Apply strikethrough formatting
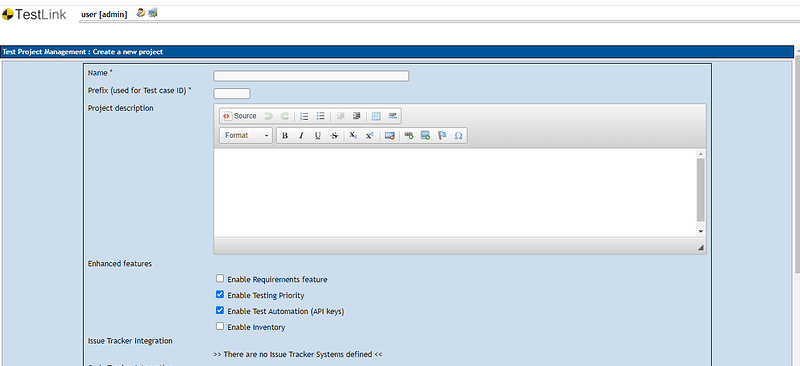800x366 pixels. pos(334,136)
